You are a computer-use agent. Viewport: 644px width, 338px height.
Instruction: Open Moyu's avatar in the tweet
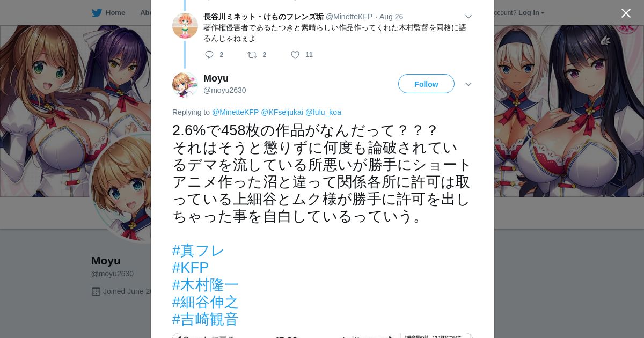pos(185,85)
